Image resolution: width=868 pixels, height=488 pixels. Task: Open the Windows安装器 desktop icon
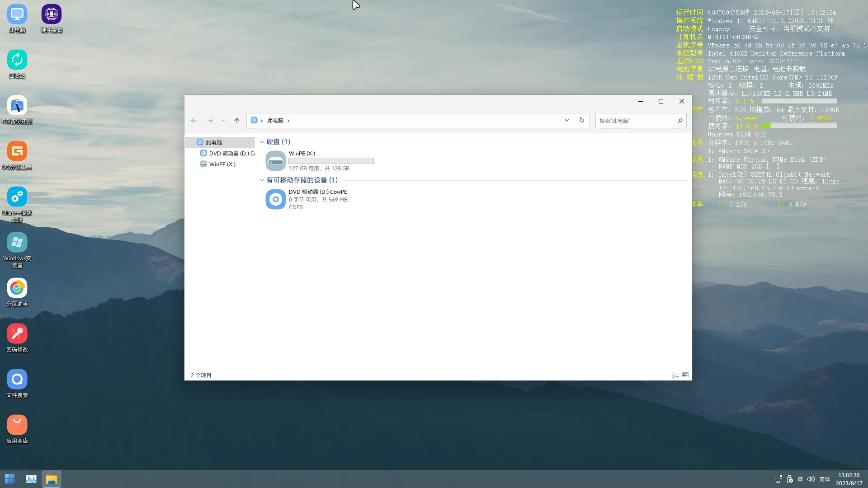[x=17, y=243]
